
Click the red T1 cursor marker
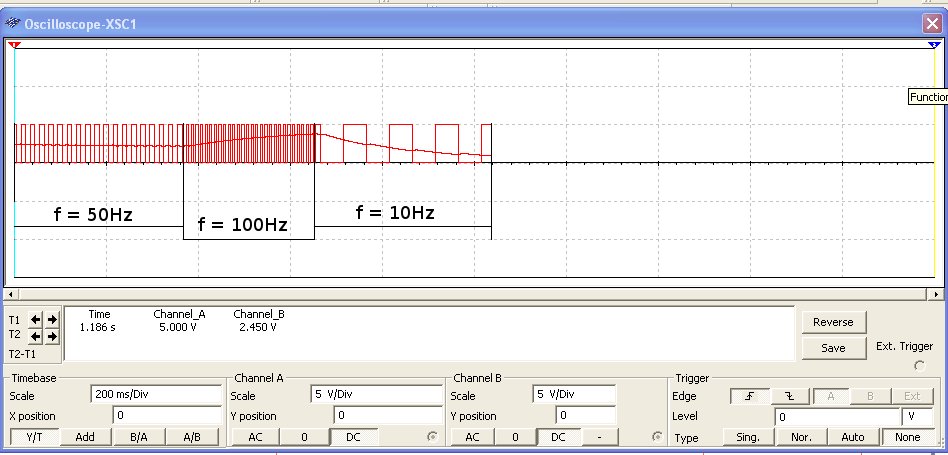tap(15, 45)
